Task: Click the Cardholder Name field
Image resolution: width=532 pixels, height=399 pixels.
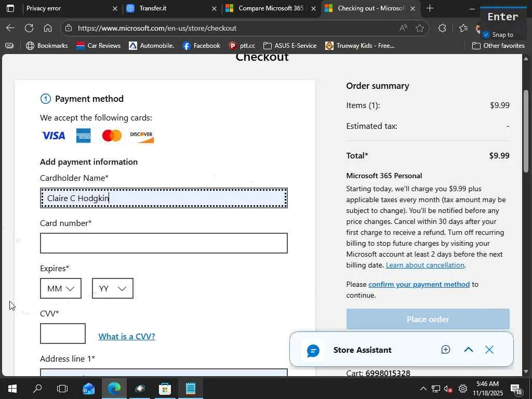Action: [164, 198]
